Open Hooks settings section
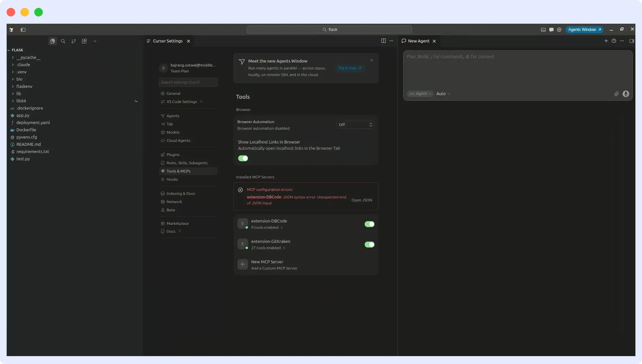Screen dimensions: 642x364 (x=188, y=179)
